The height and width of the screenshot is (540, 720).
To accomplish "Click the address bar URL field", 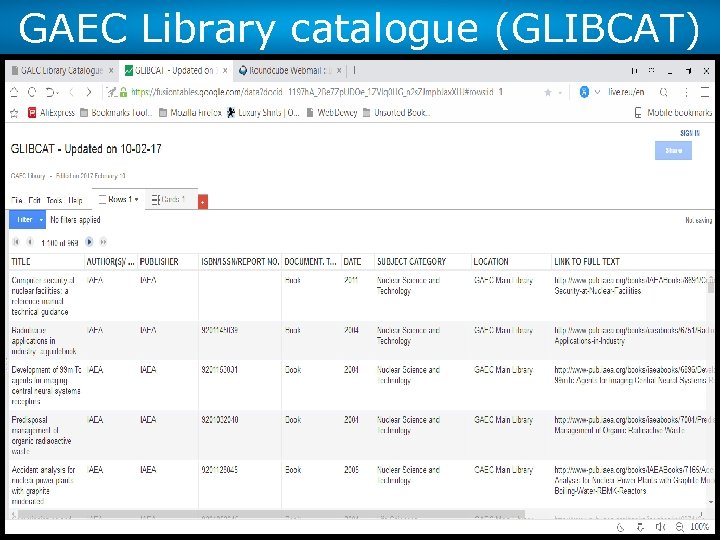I will pyautogui.click(x=317, y=92).
